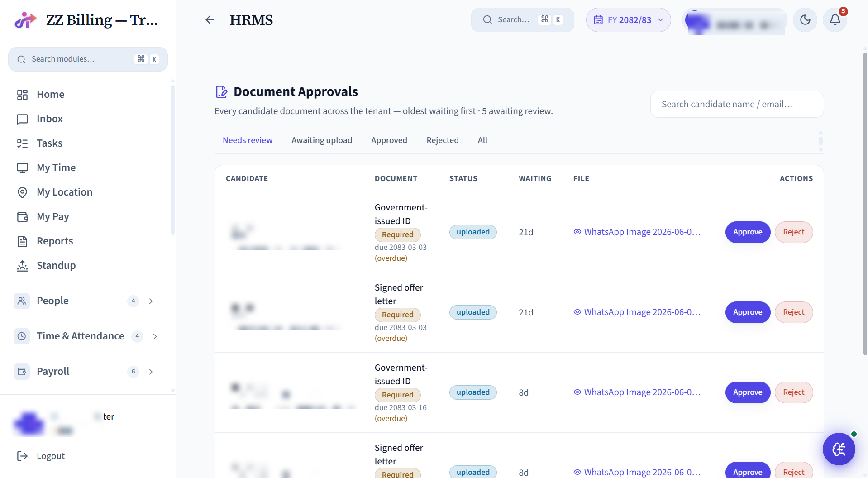The width and height of the screenshot is (868, 478).
Task: Open the AI assistant floating button
Action: point(839,449)
